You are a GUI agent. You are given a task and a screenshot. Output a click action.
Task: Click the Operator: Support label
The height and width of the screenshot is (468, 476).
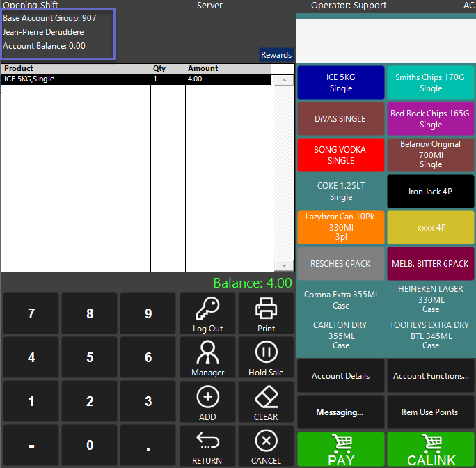coord(349,5)
